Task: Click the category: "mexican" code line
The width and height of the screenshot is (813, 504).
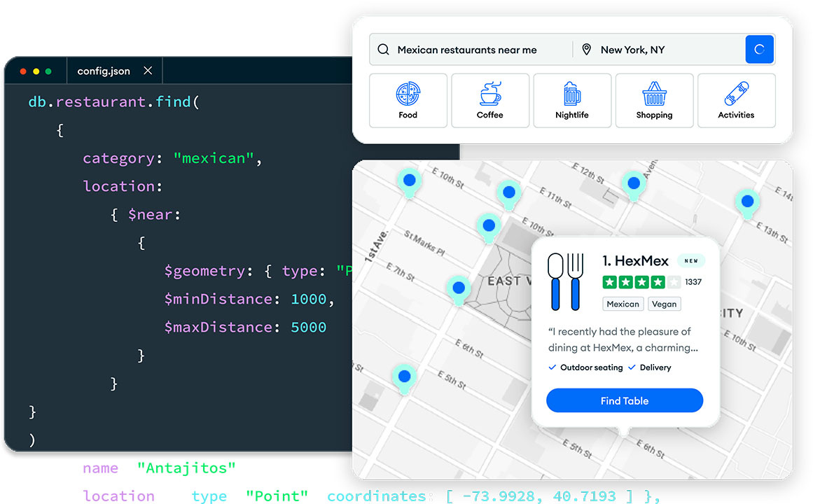Action: tap(172, 158)
